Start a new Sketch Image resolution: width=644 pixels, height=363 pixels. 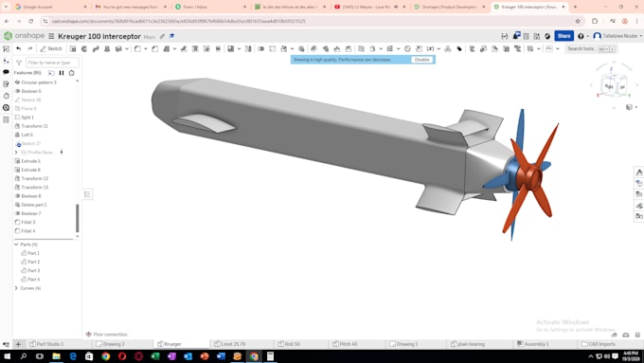[51, 48]
